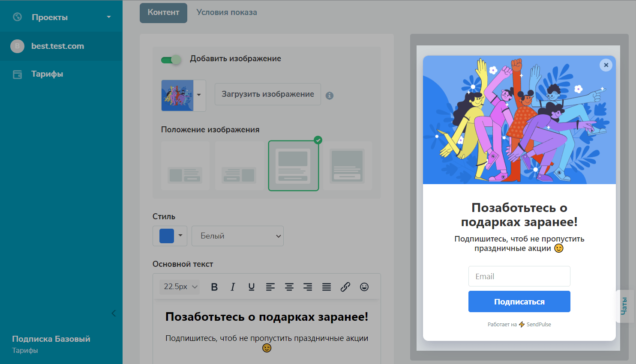
Task: Align text left
Action: point(270,287)
